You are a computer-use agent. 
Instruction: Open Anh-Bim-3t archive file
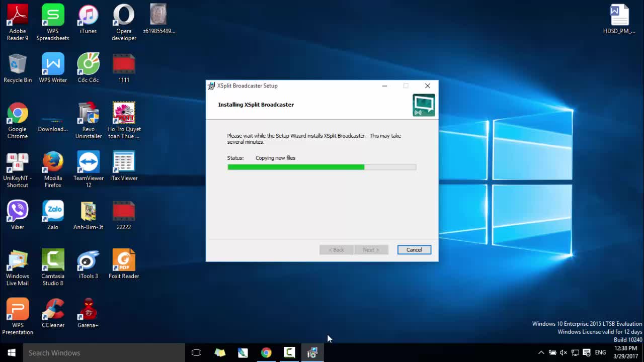(88, 215)
